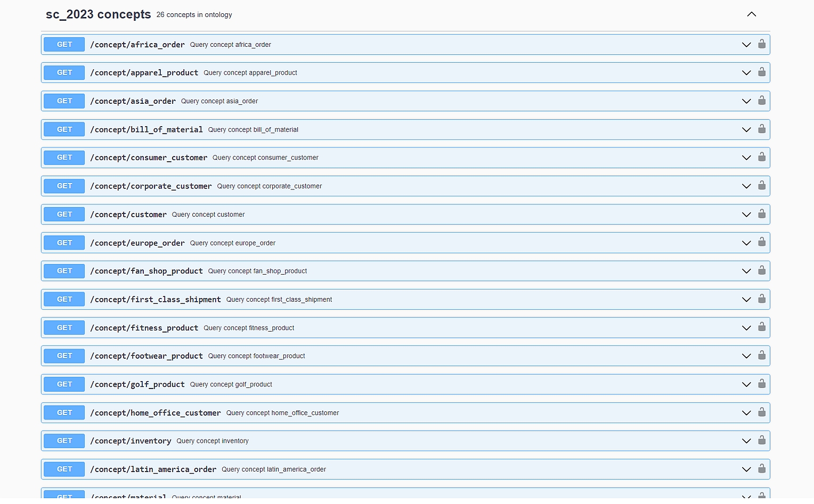Click GET button for /concept/fitness_product
Viewport: 814px width, 504px height.
[64, 328]
